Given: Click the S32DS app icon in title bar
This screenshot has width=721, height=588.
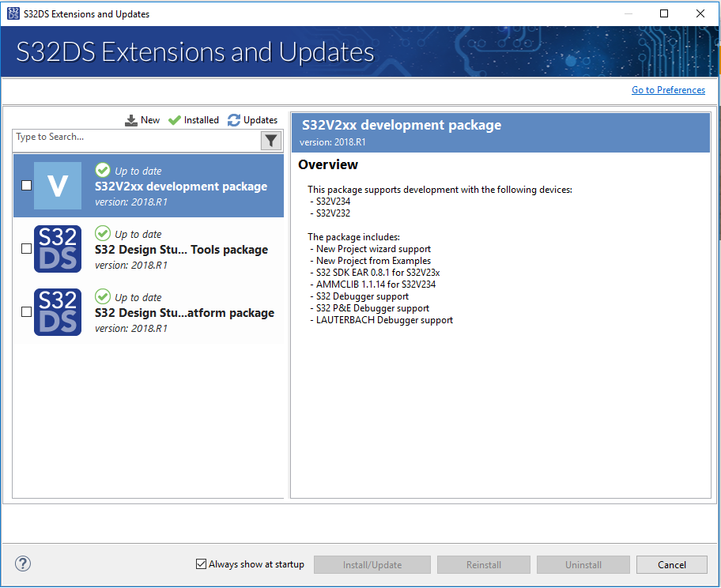Looking at the screenshot, I should tap(13, 13).
